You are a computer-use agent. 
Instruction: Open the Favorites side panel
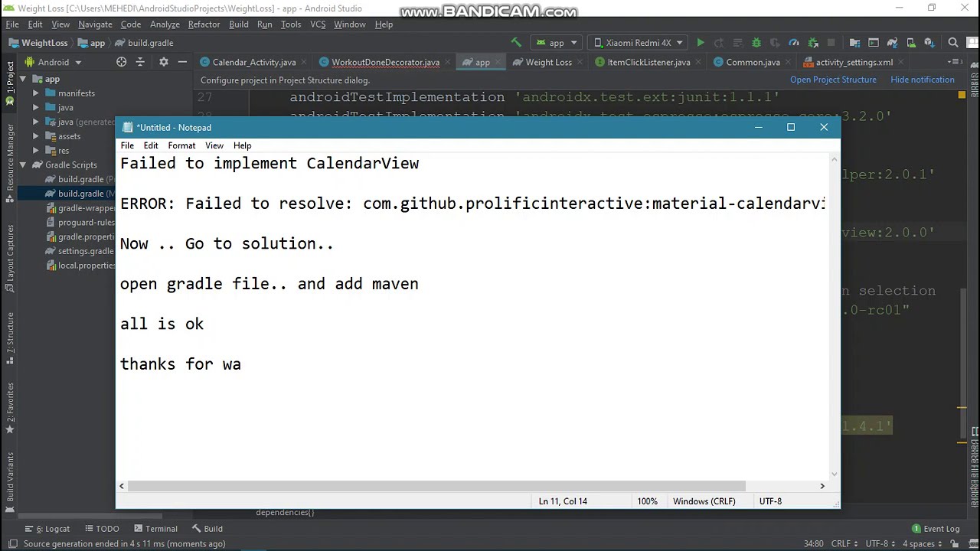click(x=10, y=409)
